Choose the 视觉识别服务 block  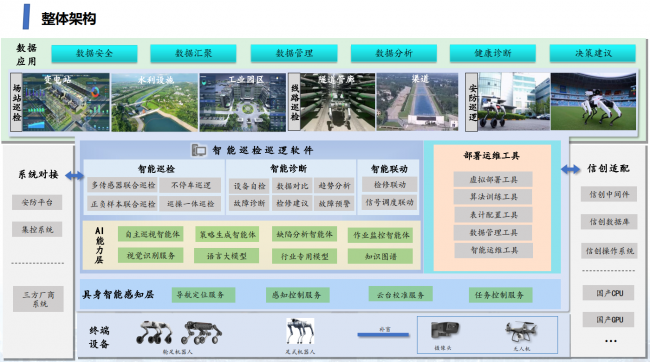pyautogui.click(x=150, y=255)
